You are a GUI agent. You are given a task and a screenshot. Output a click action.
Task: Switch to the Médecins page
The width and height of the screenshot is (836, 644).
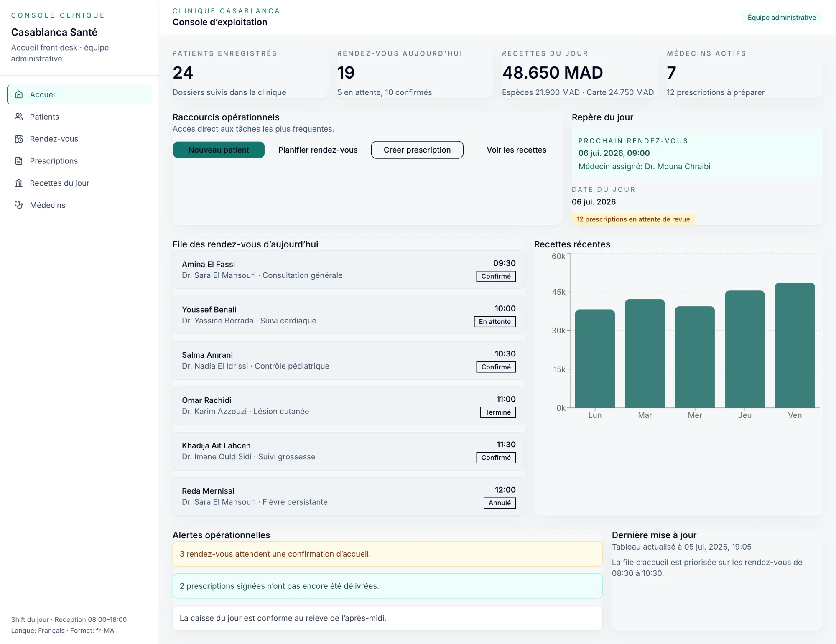point(79,205)
